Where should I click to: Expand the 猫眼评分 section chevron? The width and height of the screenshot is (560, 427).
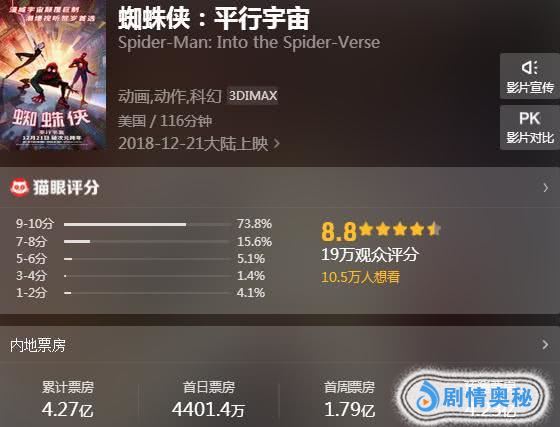click(x=545, y=187)
